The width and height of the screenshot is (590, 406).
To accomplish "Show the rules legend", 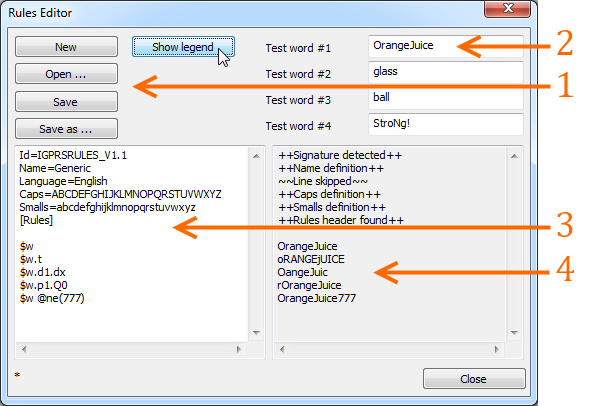I will (x=183, y=47).
